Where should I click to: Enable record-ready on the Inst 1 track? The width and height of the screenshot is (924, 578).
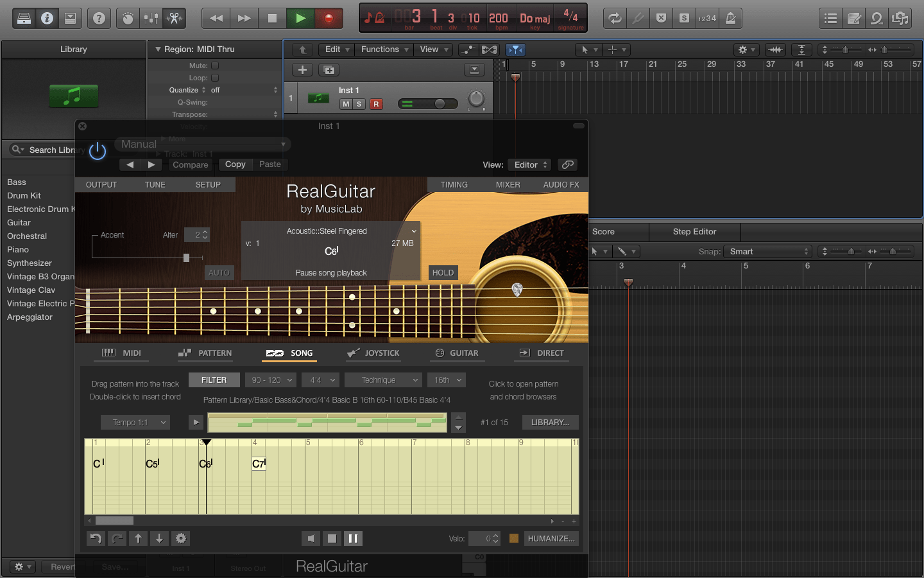click(x=377, y=103)
